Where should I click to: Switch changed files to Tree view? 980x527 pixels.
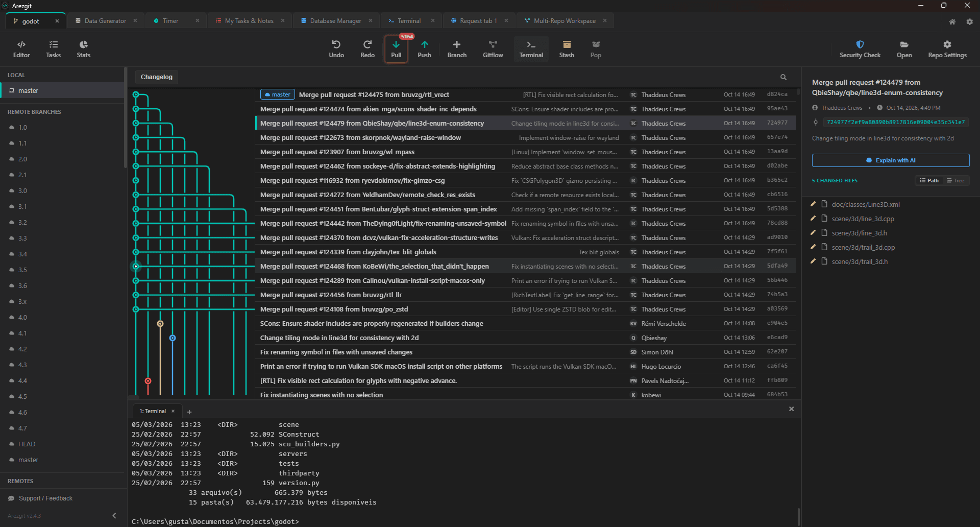955,180
